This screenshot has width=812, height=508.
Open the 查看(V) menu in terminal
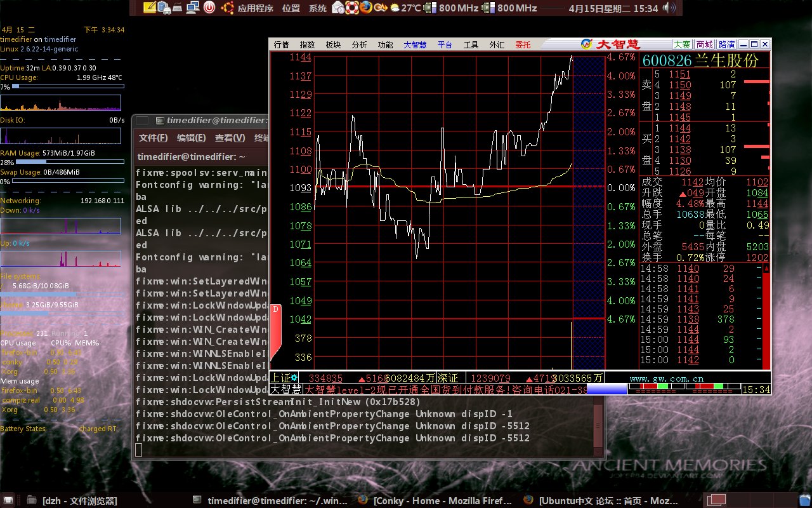(230, 138)
